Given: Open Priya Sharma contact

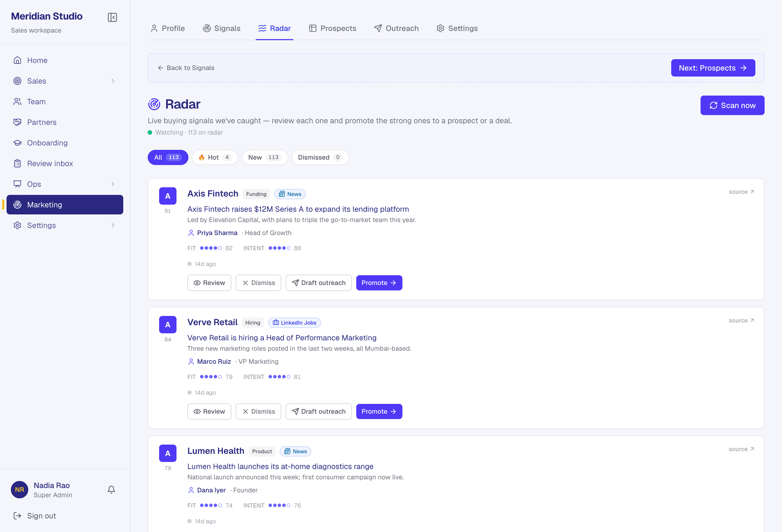Looking at the screenshot, I should coord(217,233).
